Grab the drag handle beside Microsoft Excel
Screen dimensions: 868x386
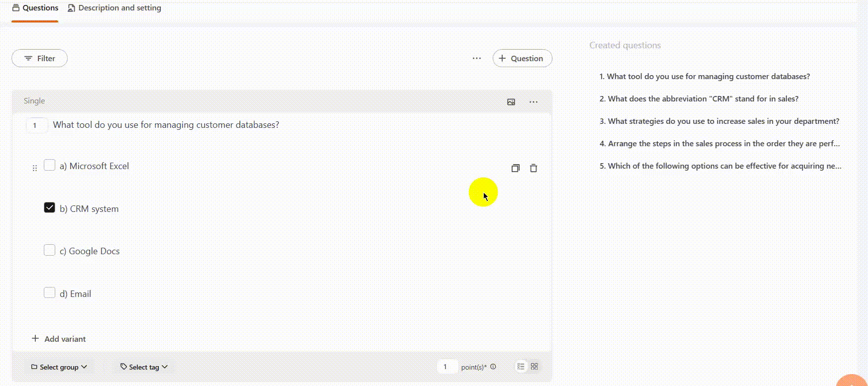coord(35,168)
